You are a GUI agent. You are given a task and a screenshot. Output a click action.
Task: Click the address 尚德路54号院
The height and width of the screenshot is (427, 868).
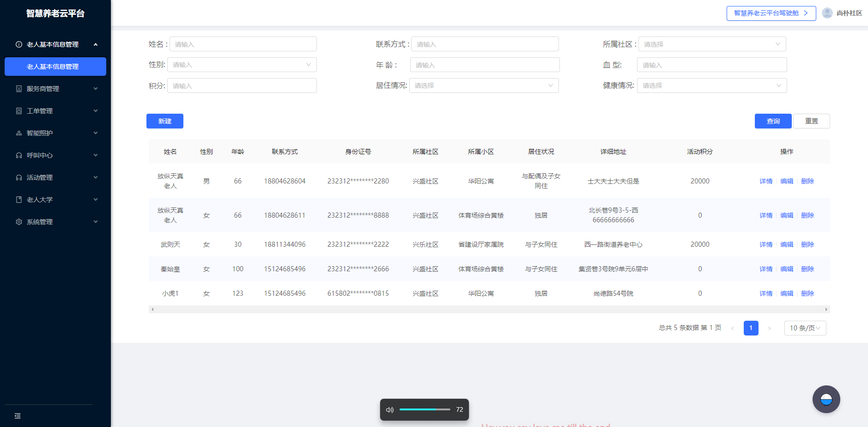[x=613, y=293]
